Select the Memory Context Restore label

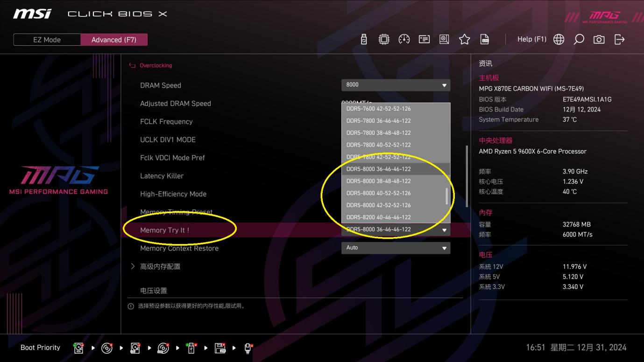point(179,248)
